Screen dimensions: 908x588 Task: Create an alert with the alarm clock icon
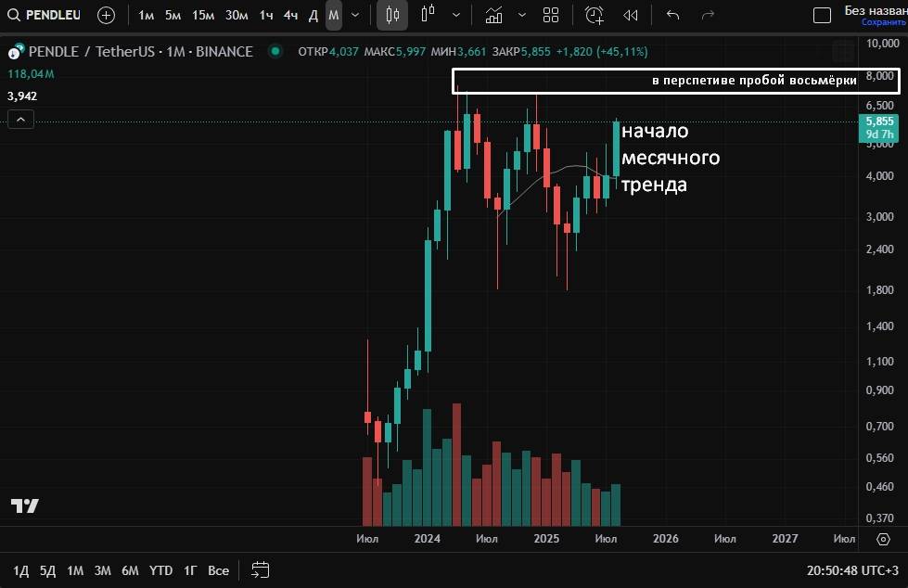click(x=595, y=15)
